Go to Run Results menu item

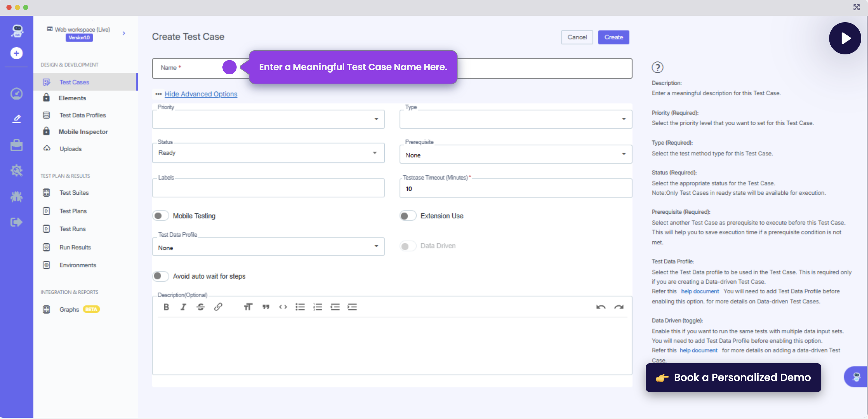pyautogui.click(x=75, y=247)
